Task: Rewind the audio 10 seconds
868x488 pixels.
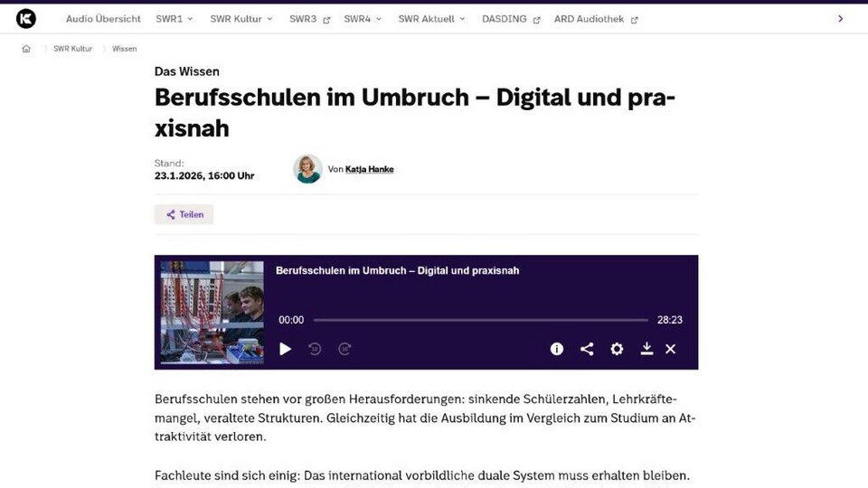Action: (315, 349)
